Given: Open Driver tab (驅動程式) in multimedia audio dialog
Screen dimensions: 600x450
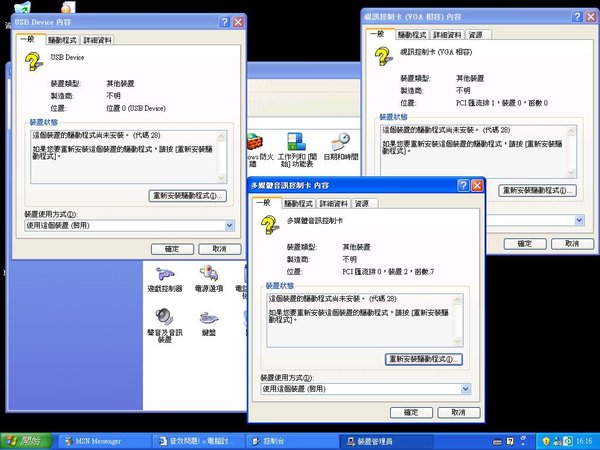Looking at the screenshot, I should click(298, 204).
